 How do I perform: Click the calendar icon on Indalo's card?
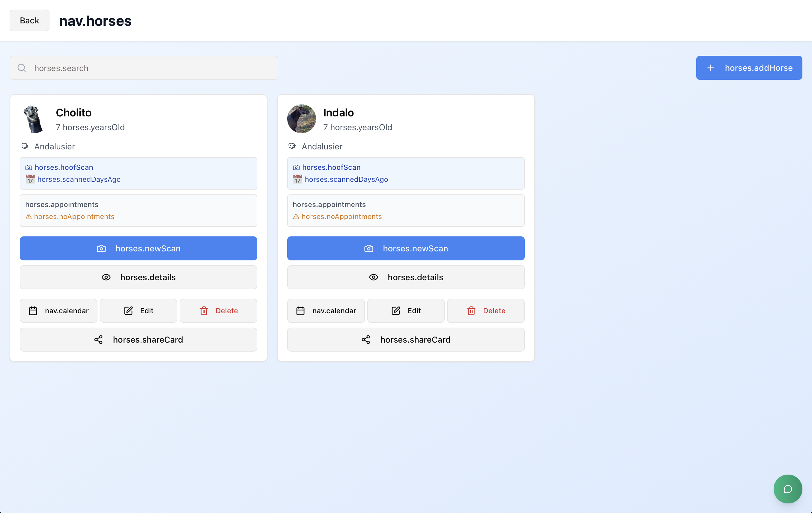click(x=300, y=310)
